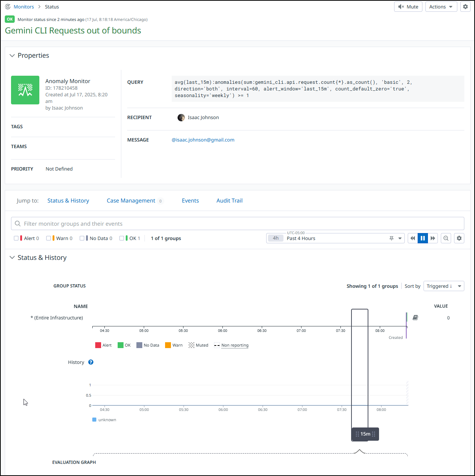Jump to Case Management section
The width and height of the screenshot is (475, 476).
(x=131, y=201)
